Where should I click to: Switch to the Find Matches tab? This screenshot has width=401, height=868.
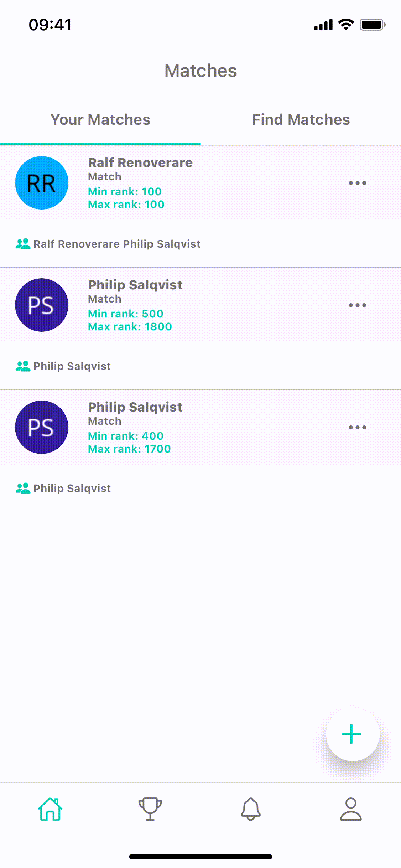coord(301,120)
